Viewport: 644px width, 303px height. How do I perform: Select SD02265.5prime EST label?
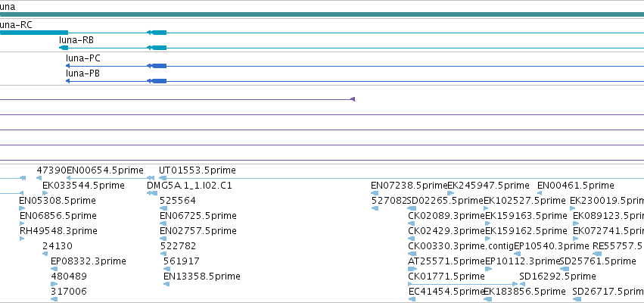[446, 201]
